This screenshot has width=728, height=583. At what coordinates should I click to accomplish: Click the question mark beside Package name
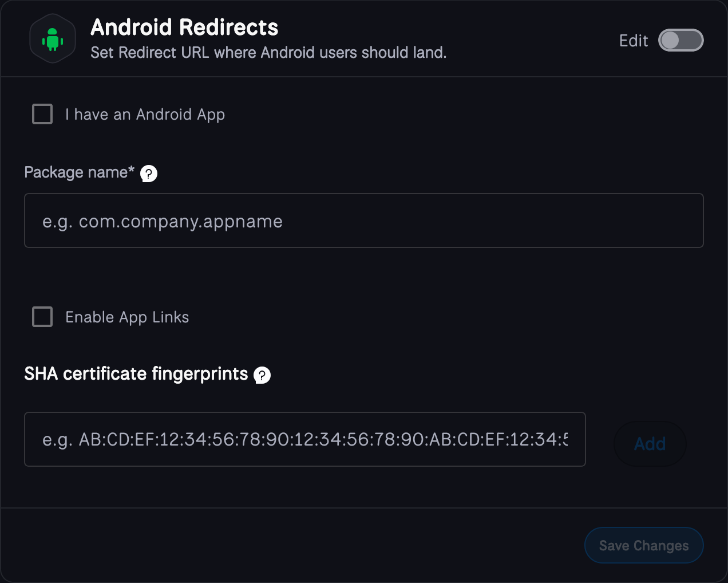coord(149,173)
